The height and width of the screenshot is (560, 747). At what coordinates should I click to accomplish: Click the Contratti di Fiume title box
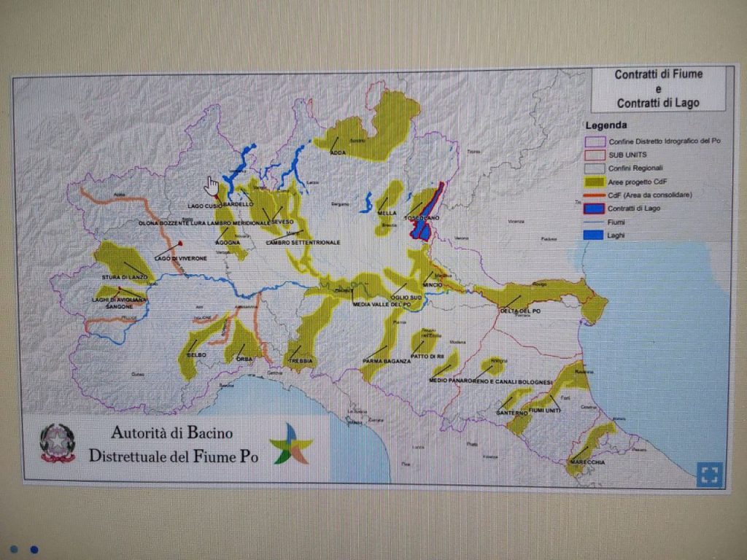(658, 88)
